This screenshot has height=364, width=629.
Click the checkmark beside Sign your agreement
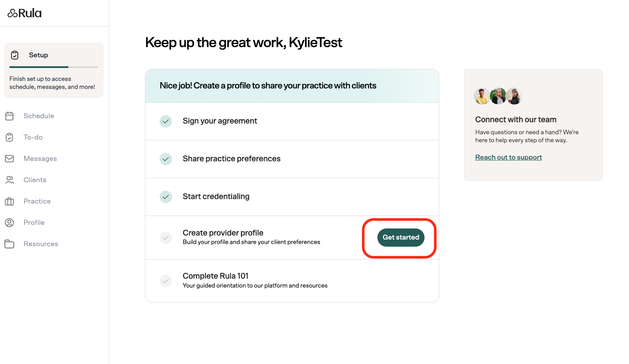165,121
